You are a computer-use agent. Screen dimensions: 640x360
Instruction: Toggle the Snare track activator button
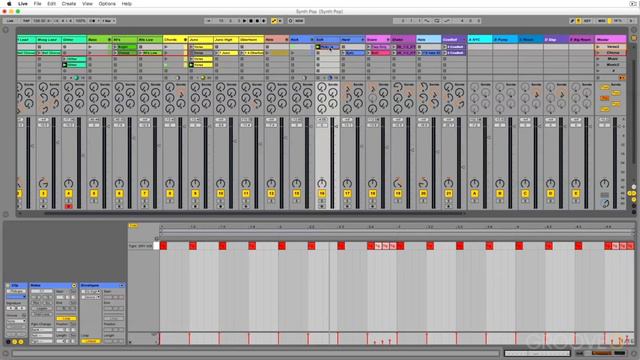click(372, 193)
